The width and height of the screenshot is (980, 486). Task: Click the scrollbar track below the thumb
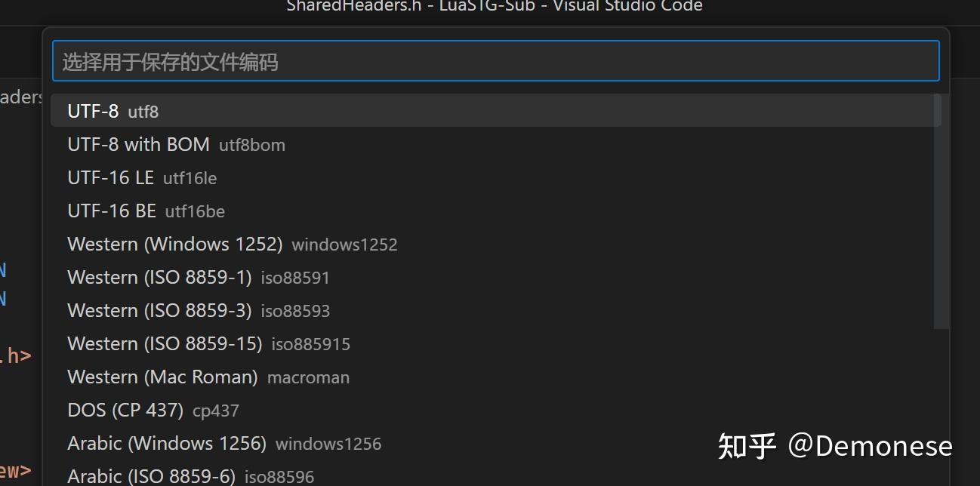point(941,408)
